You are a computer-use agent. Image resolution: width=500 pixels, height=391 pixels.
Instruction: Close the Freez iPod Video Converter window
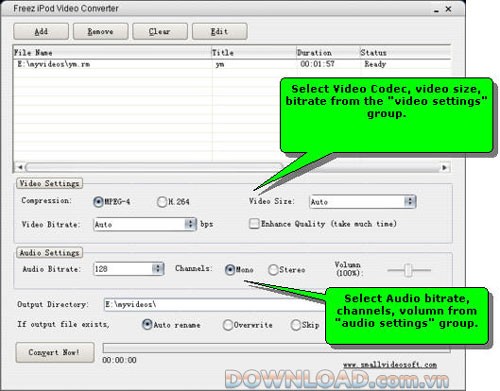tap(448, 9)
